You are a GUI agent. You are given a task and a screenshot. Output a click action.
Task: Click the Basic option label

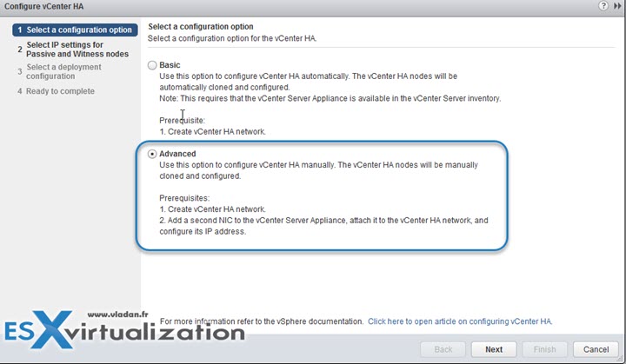tap(170, 65)
